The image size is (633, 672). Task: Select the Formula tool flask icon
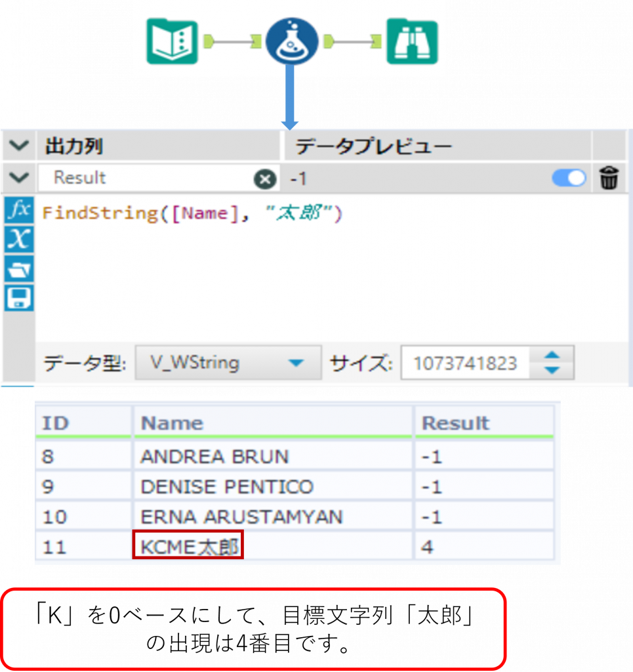pyautogui.click(x=292, y=42)
